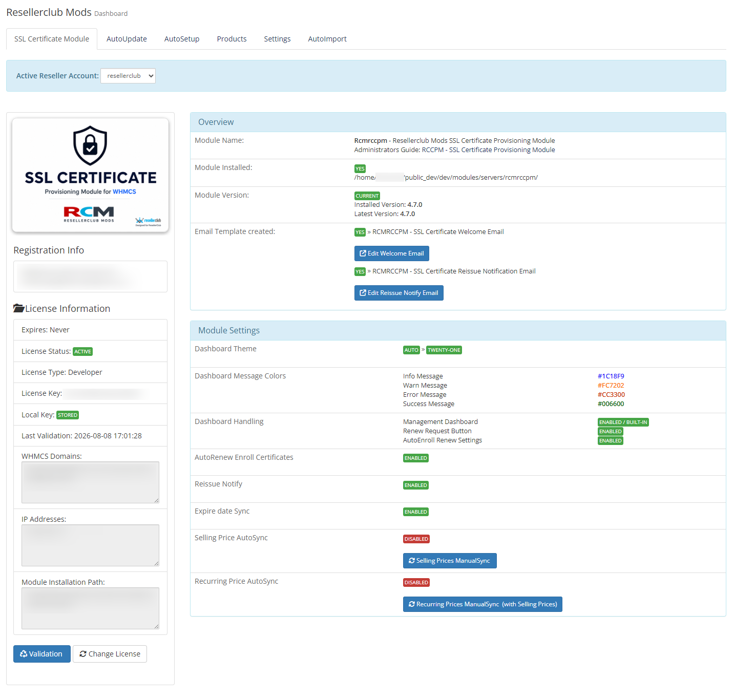Click YES badge beside Reissue Notification Email
This screenshot has width=734, height=700.
point(360,272)
